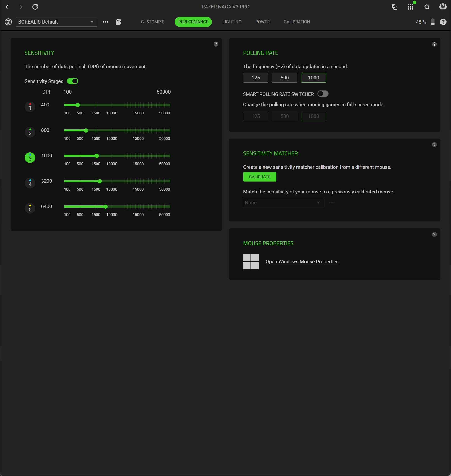Screen dimensions: 451x476
Task: Click the 45 % battery text
Action: tap(421, 22)
